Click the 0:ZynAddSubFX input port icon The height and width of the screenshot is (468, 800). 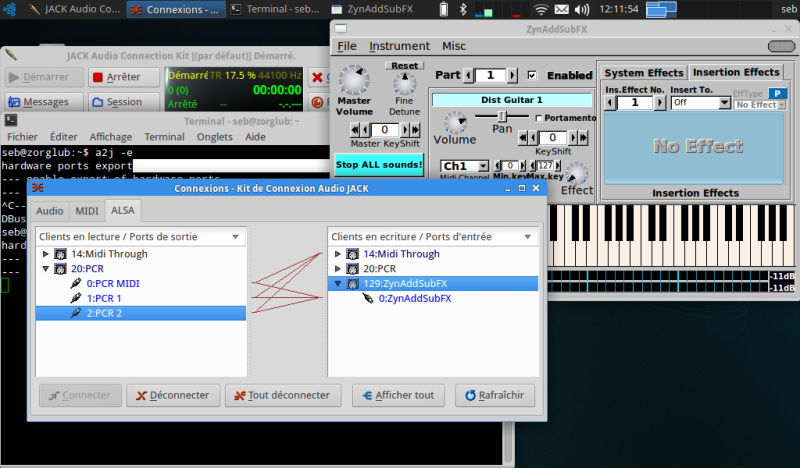368,298
